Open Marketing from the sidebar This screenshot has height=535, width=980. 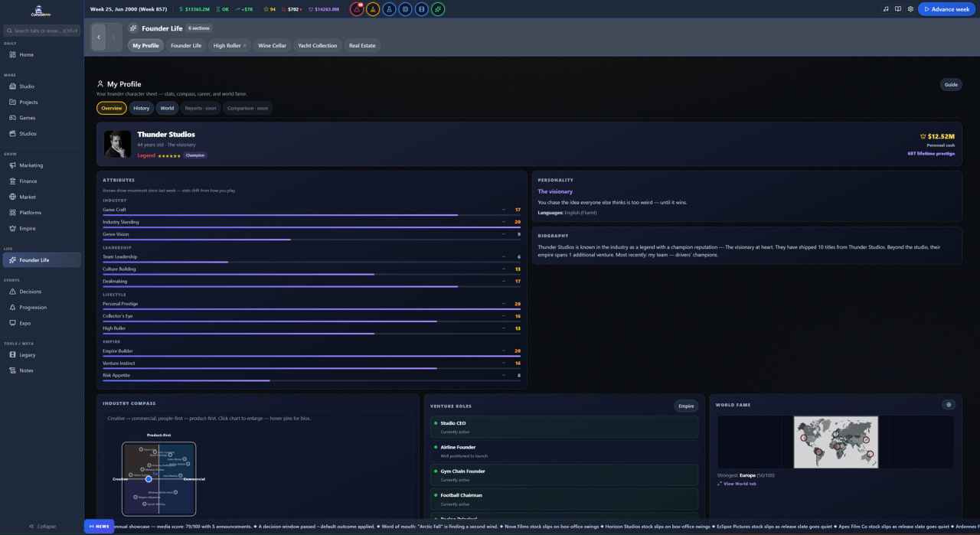click(31, 165)
